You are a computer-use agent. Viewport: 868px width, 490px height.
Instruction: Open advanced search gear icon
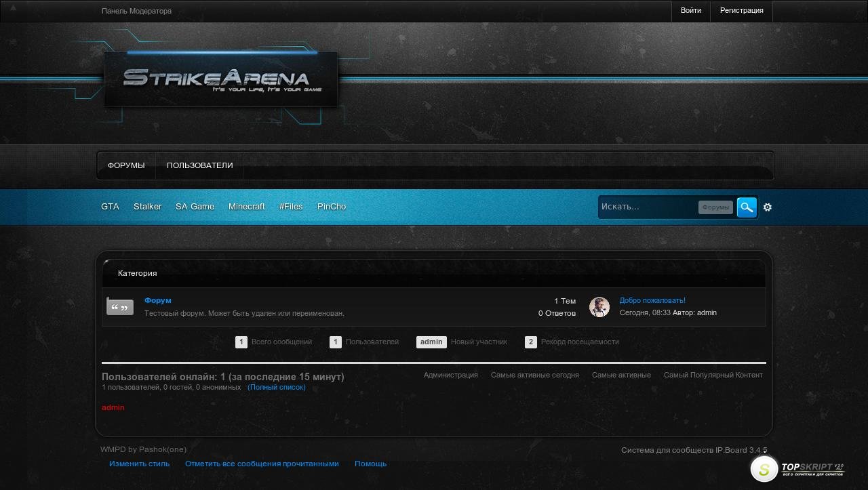coord(768,207)
